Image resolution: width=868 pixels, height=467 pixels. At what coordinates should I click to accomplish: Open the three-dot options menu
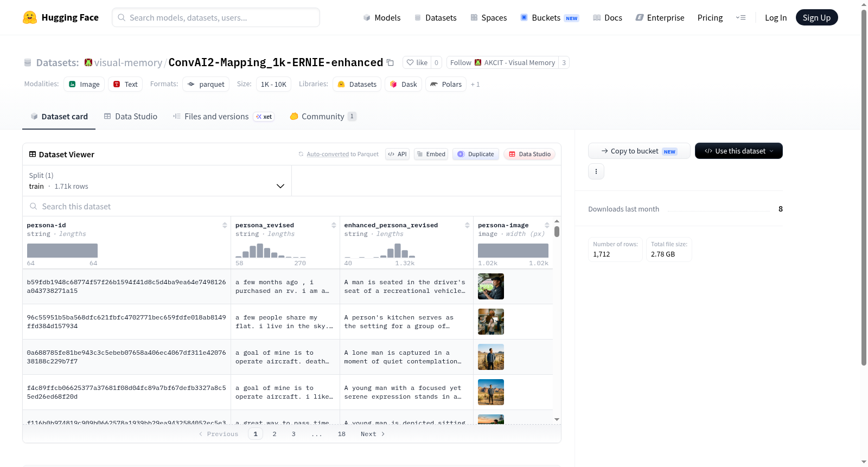click(x=596, y=171)
